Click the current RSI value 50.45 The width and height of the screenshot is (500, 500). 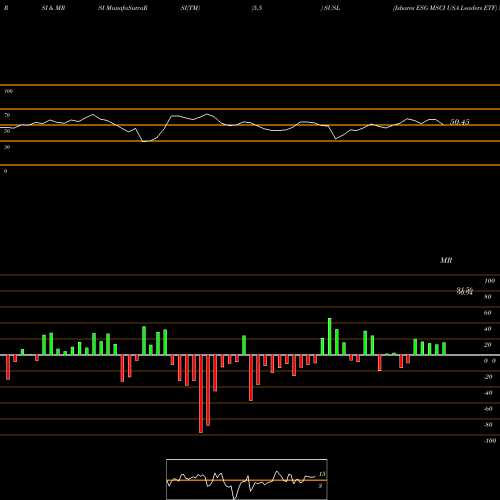pyautogui.click(x=460, y=122)
